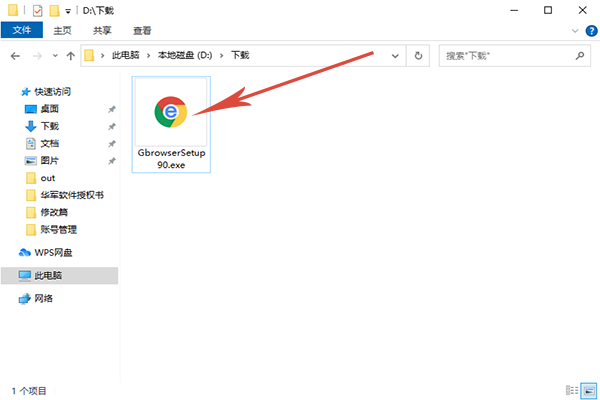Image resolution: width=600 pixels, height=400 pixels.
Task: Open the Help question mark icon
Action: tap(591, 31)
